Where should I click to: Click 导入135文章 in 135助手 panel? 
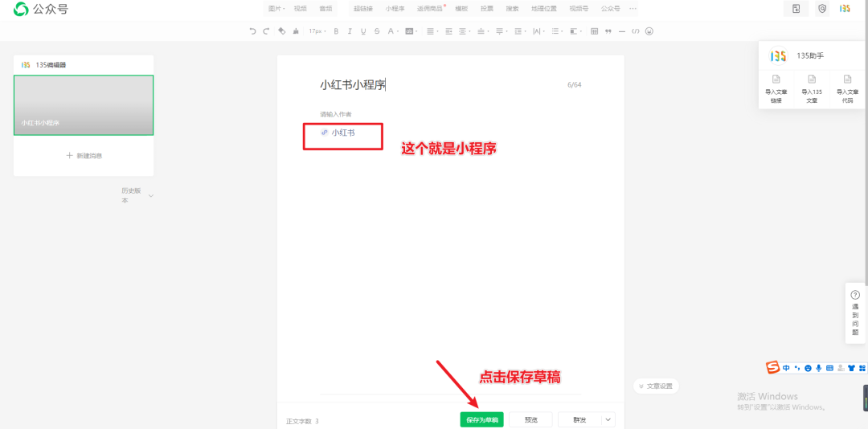pyautogui.click(x=812, y=88)
